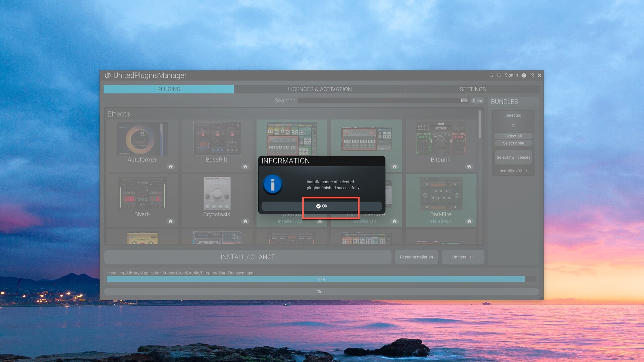This screenshot has height=362, width=644.
Task: Click the Sign In link
Action: click(x=511, y=75)
